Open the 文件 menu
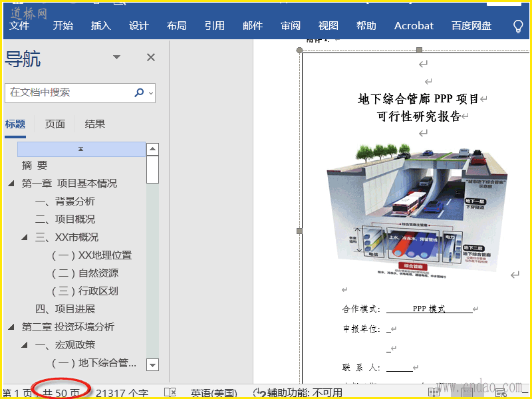 click(19, 26)
